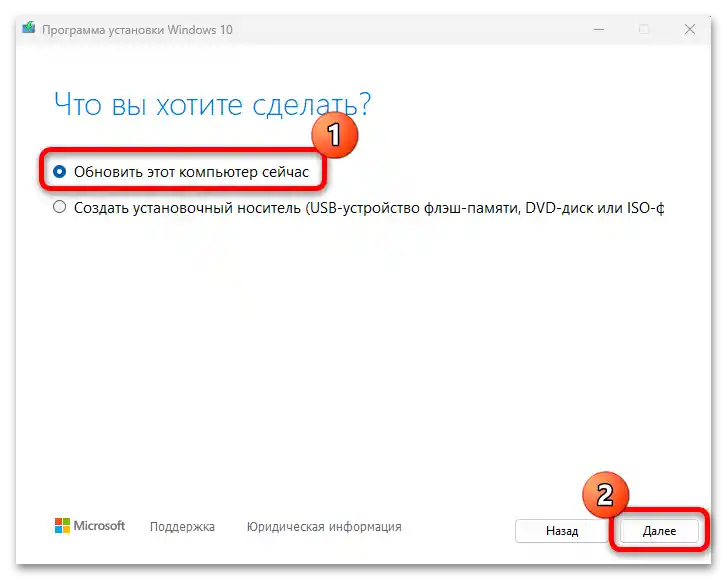Minimize the Windows 10 setup window
This screenshot has height=580, width=727.
tap(599, 29)
